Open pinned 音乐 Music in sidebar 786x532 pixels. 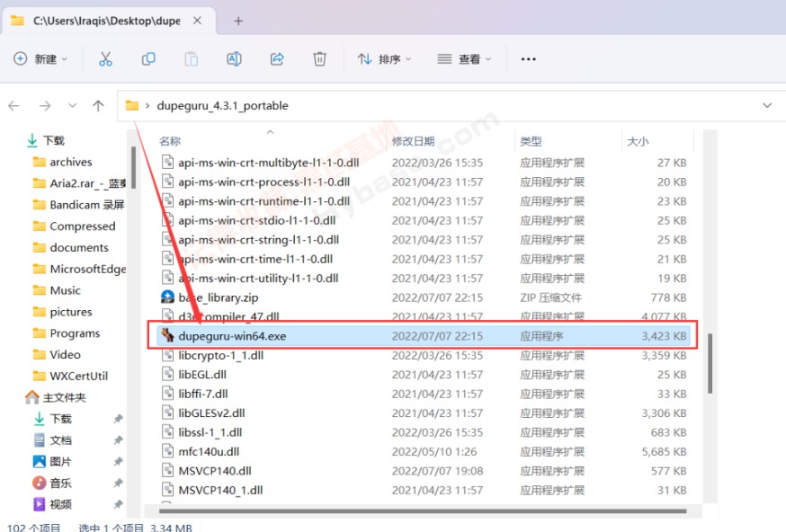(x=53, y=483)
